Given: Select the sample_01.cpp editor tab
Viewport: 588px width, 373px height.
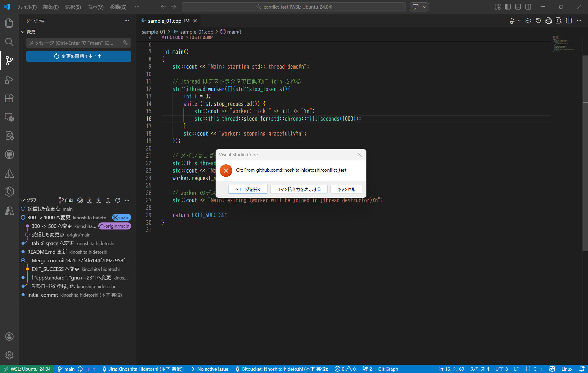Looking at the screenshot, I should coord(164,21).
